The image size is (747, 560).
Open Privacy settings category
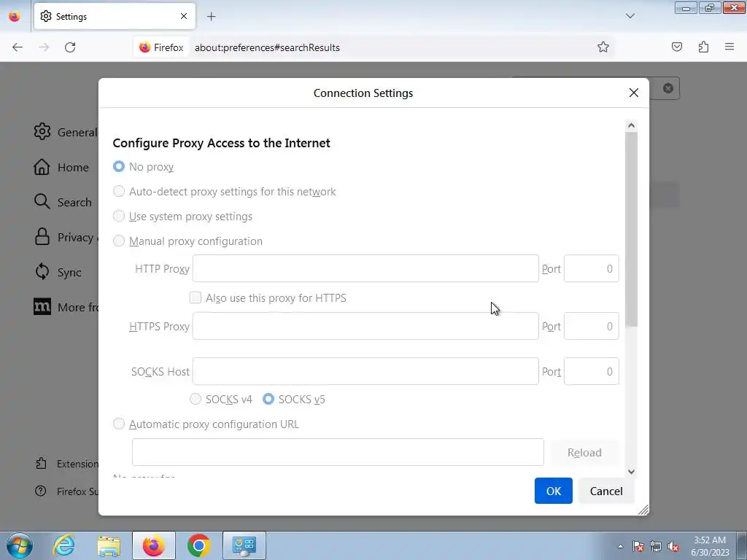[x=66, y=237]
